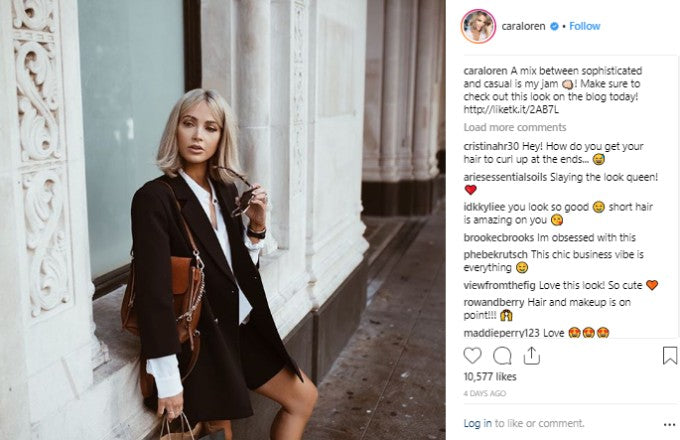Click the verified badge next to caraloren
Image resolution: width=680 pixels, height=440 pixels.
[x=554, y=26]
